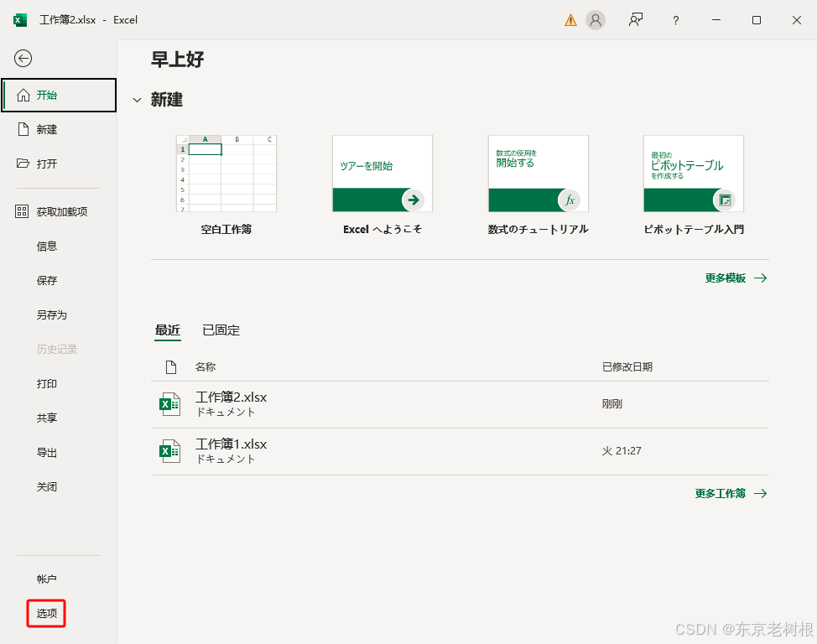Open the 帐户 page
This screenshot has width=817, height=644.
click(x=59, y=579)
